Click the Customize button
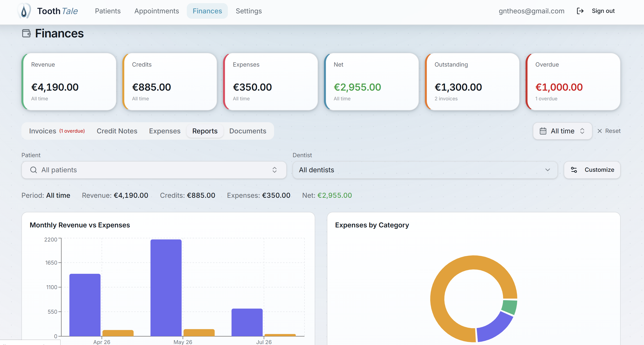Screen dimensions: 644x345 coord(592,170)
